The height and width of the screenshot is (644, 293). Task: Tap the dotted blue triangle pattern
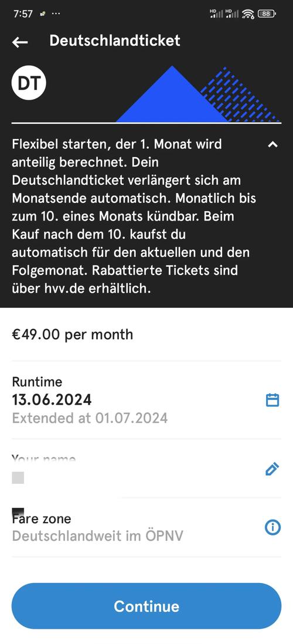[x=241, y=94]
